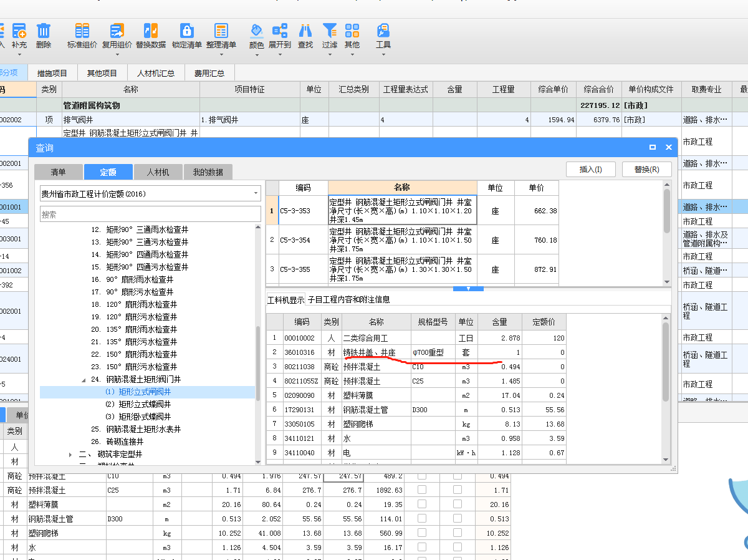Click the 工料机显示 tab
This screenshot has width=748, height=560.
[x=286, y=299]
